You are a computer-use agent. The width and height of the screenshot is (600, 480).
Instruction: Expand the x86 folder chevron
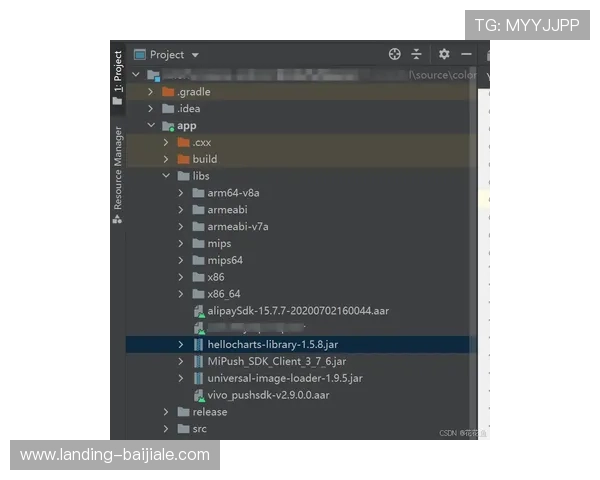tap(181, 277)
